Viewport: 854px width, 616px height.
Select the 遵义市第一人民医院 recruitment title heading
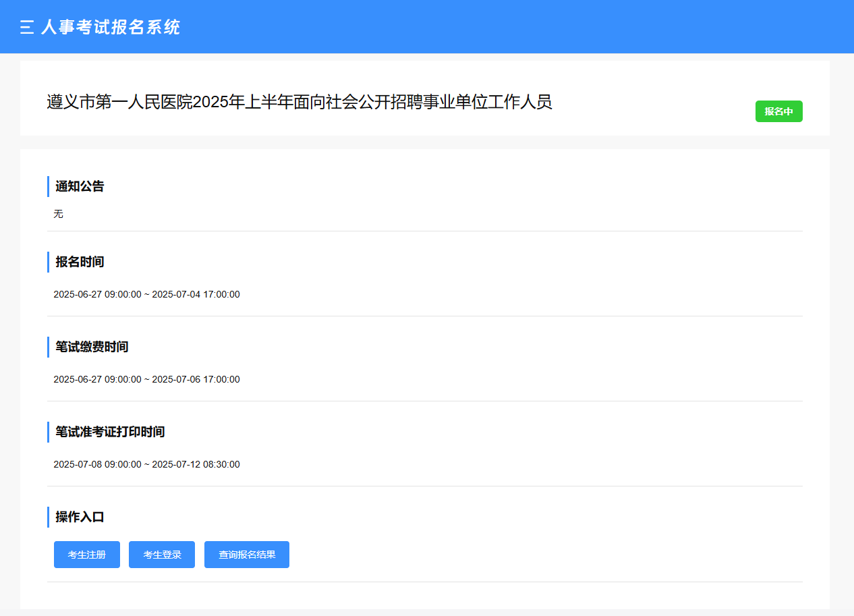[x=300, y=102]
